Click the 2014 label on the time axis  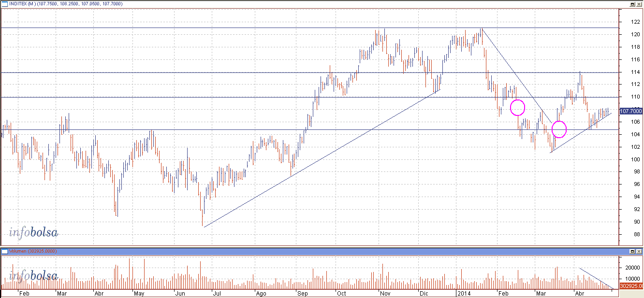click(463, 294)
